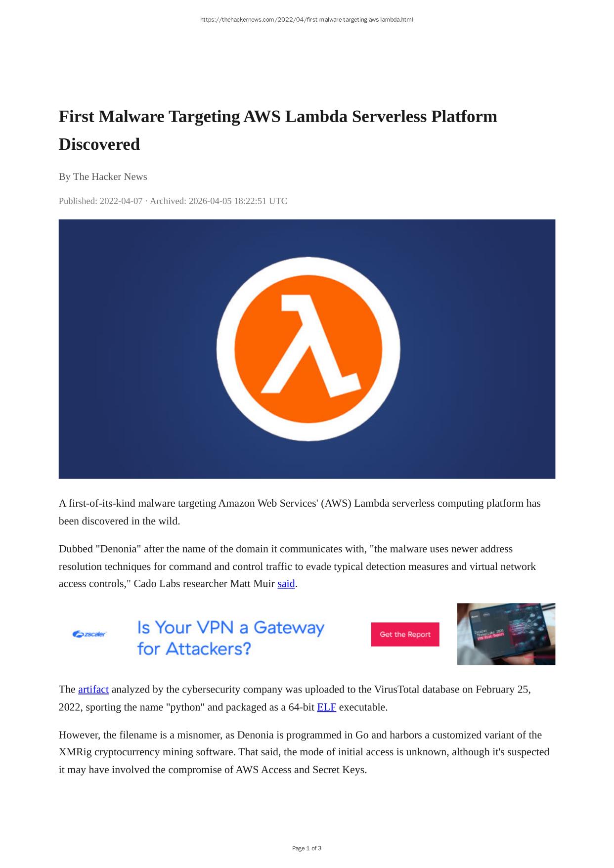Select the VPN risk report ad thumbnail
614x868 pixels.
point(506,634)
